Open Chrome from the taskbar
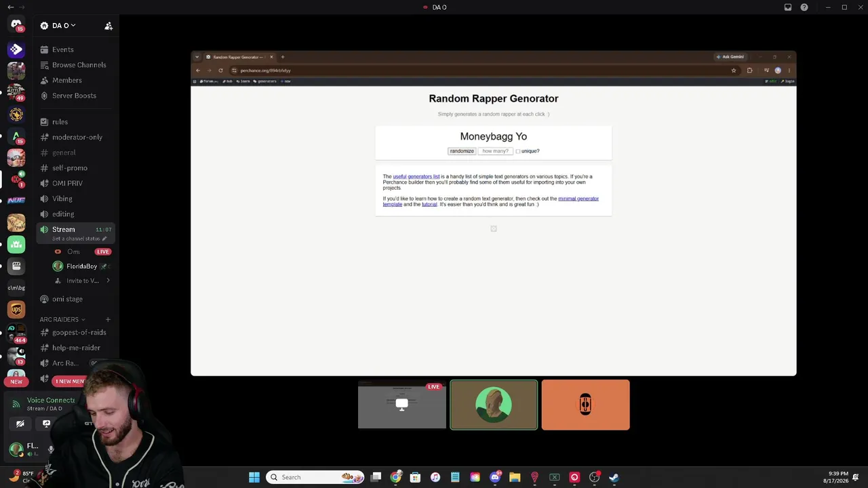The image size is (868, 488). [x=395, y=477]
